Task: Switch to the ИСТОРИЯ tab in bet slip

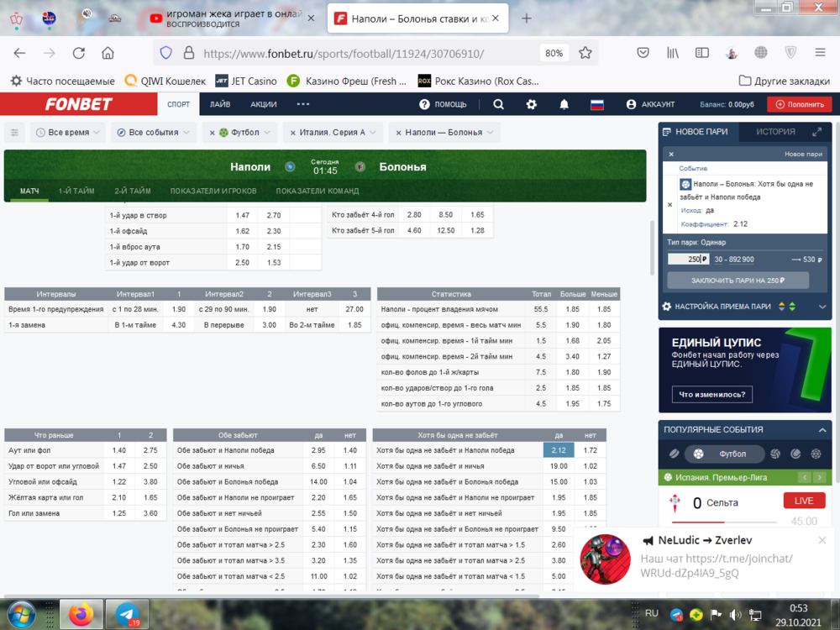Action: point(775,132)
